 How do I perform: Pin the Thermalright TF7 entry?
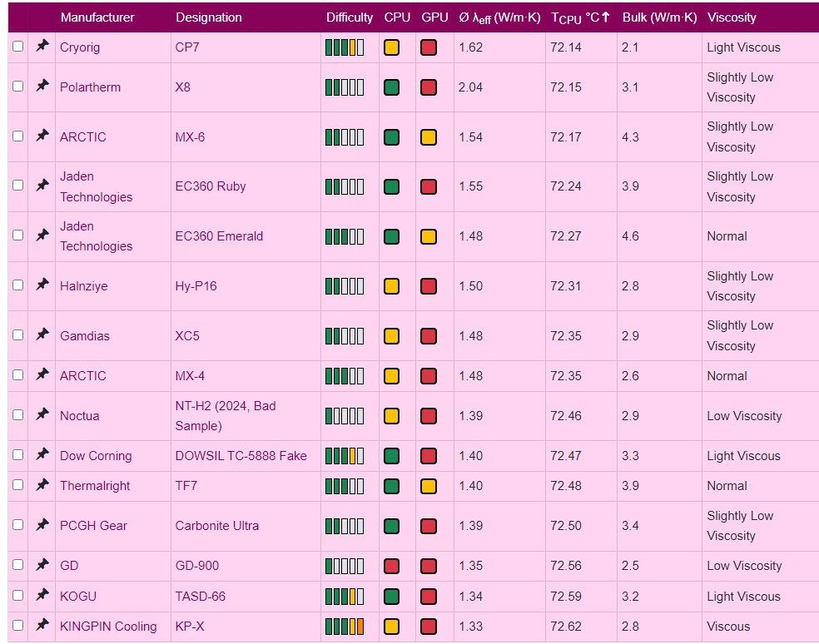click(x=42, y=484)
